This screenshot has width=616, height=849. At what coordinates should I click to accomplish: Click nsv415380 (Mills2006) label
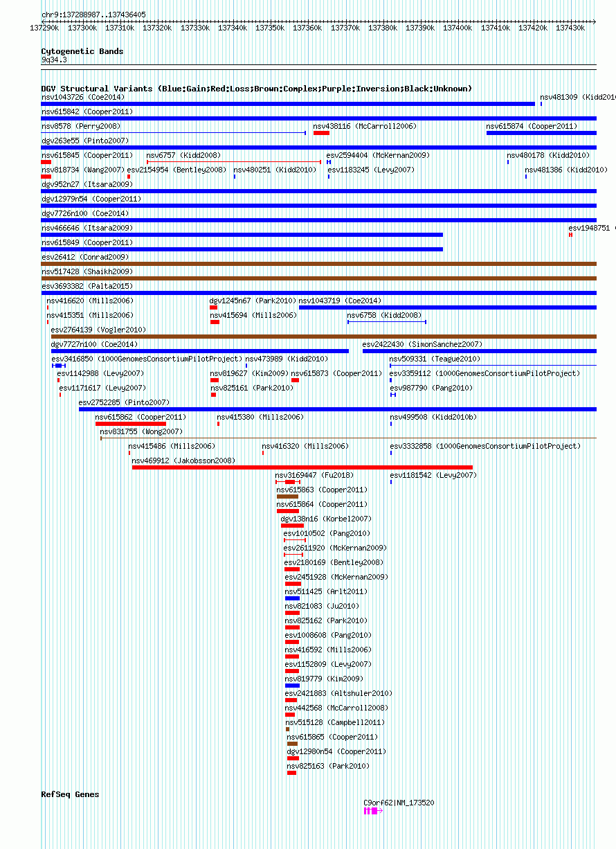click(x=260, y=417)
